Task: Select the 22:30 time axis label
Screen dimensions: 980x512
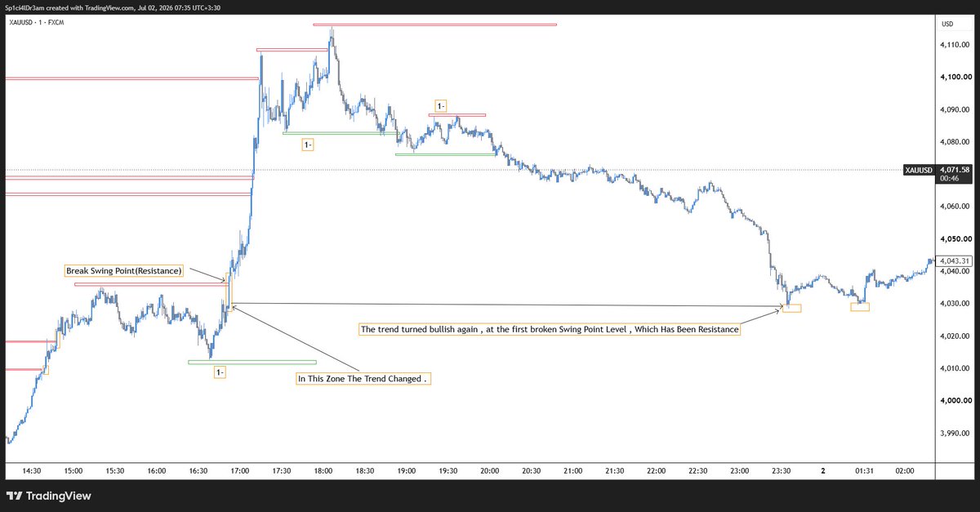Action: pyautogui.click(x=697, y=471)
